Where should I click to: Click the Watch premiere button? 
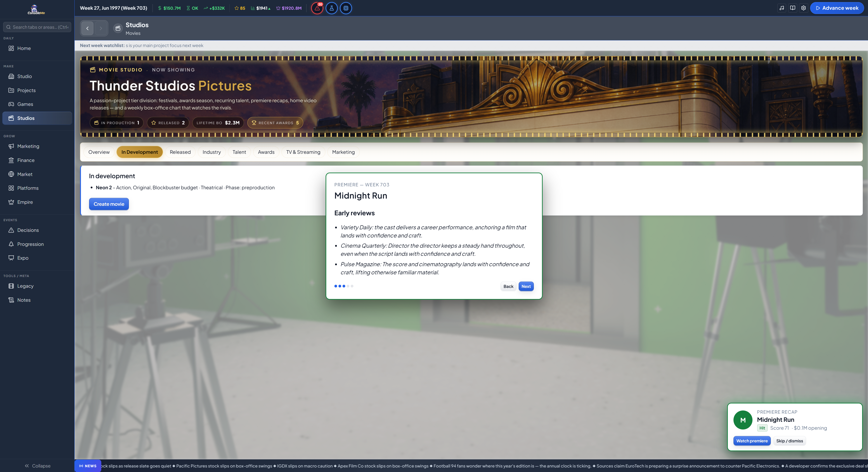752,441
